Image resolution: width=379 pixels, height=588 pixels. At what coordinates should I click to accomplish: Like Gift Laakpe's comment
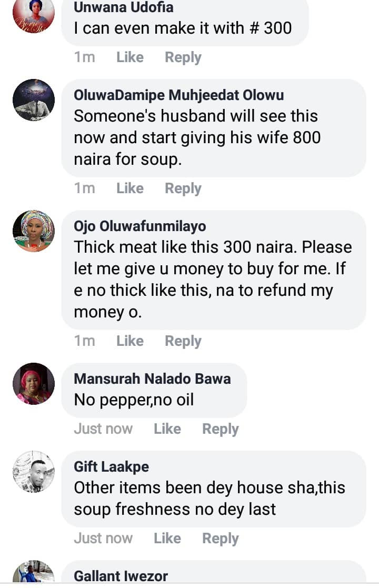tap(167, 539)
